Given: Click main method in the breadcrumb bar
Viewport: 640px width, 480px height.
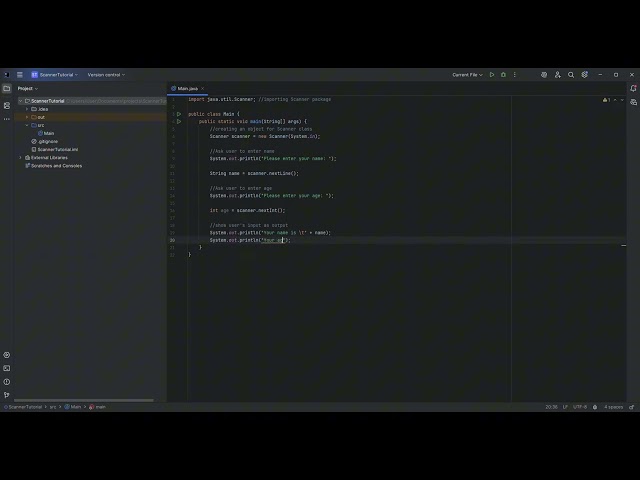Looking at the screenshot, I should pyautogui.click(x=98, y=407).
